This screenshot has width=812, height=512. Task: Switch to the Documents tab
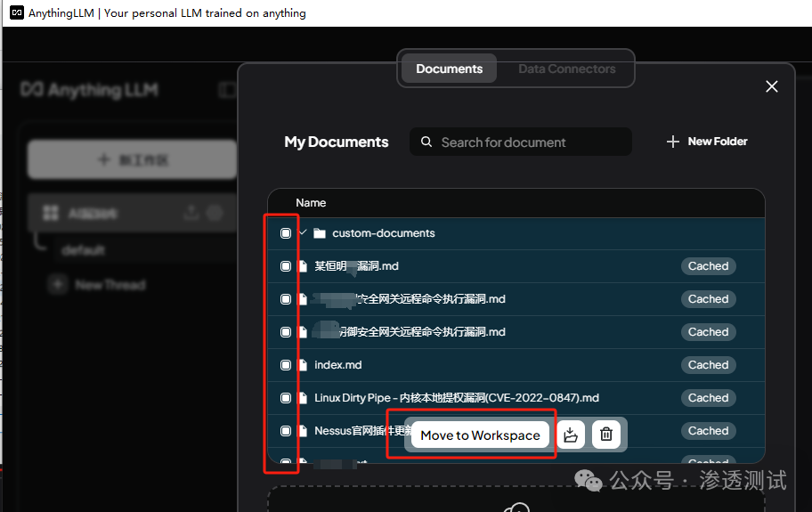[449, 69]
